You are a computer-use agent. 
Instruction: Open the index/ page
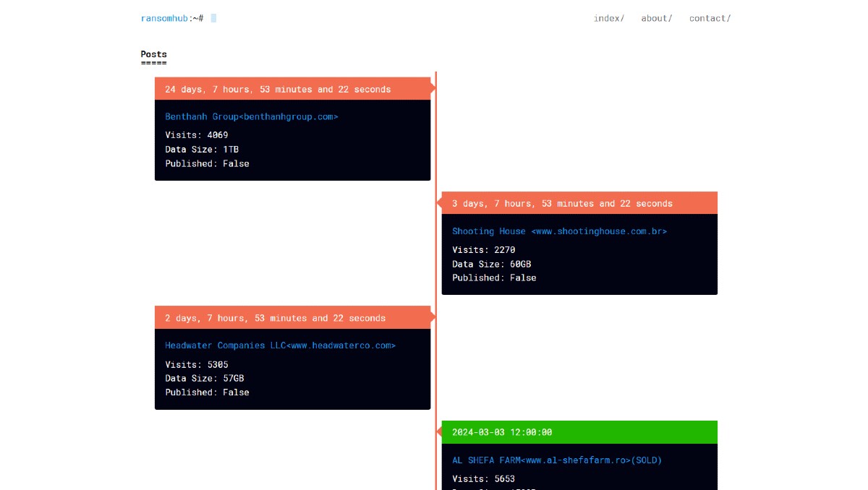608,18
